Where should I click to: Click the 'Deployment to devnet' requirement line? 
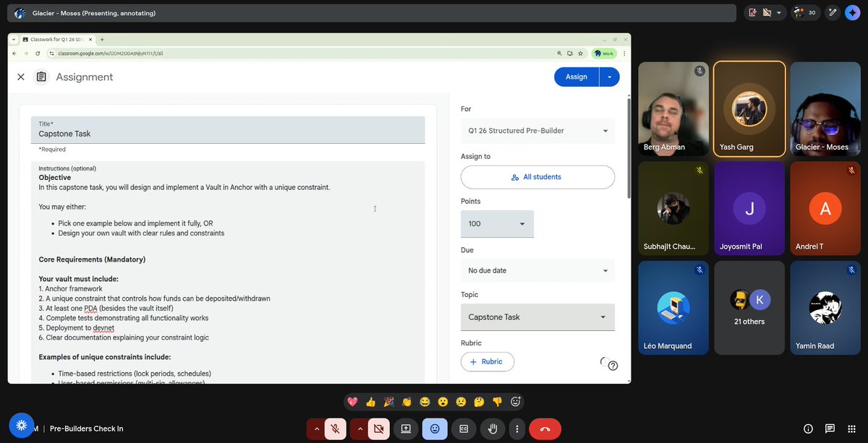click(x=76, y=327)
